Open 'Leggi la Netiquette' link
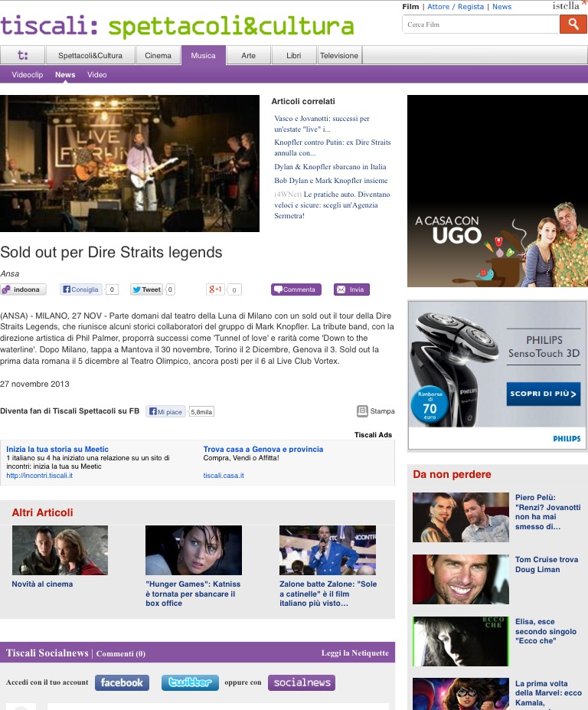 click(x=355, y=653)
